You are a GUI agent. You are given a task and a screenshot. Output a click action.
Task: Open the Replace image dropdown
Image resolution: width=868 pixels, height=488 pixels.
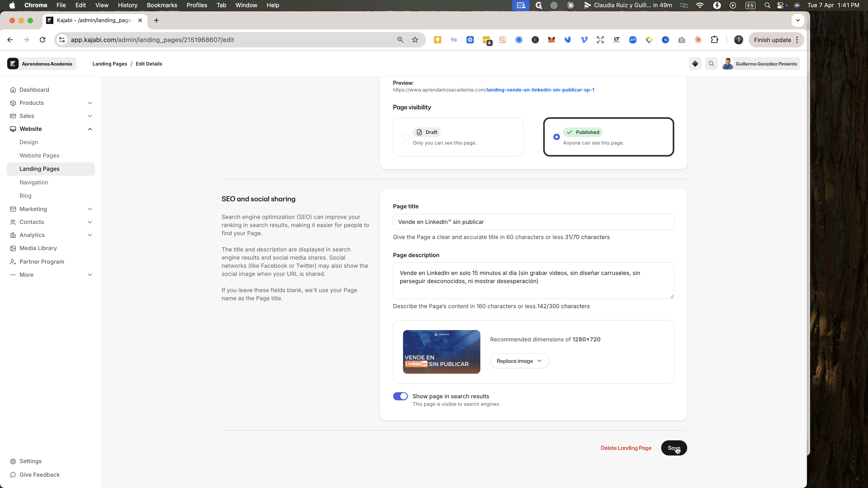pos(519,361)
